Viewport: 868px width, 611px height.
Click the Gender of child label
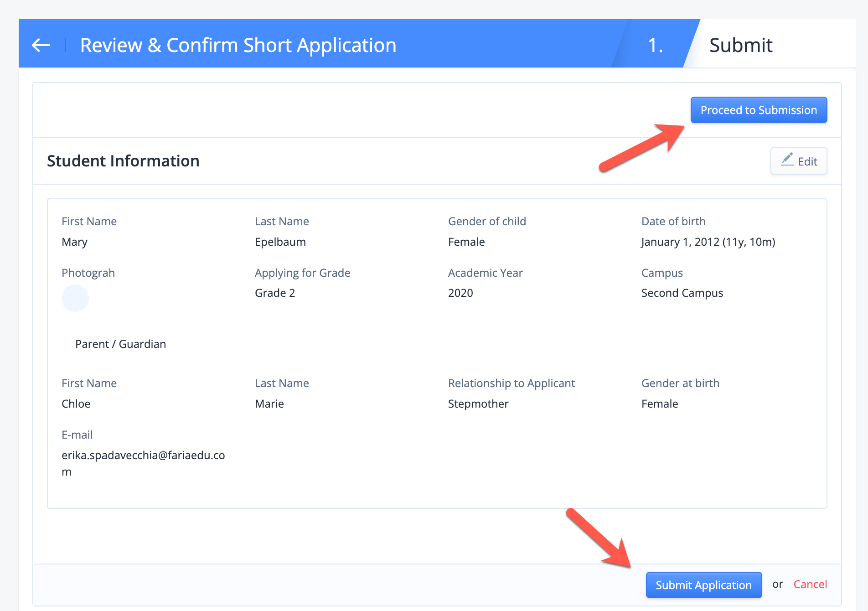(487, 221)
